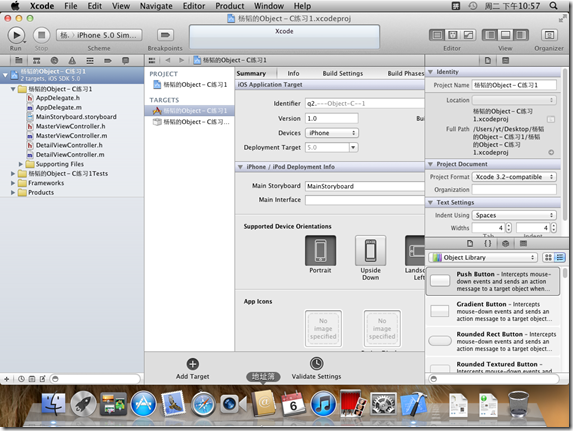Show the File inspector
Image resolution: width=573 pixels, height=431 pixels.
(488, 61)
